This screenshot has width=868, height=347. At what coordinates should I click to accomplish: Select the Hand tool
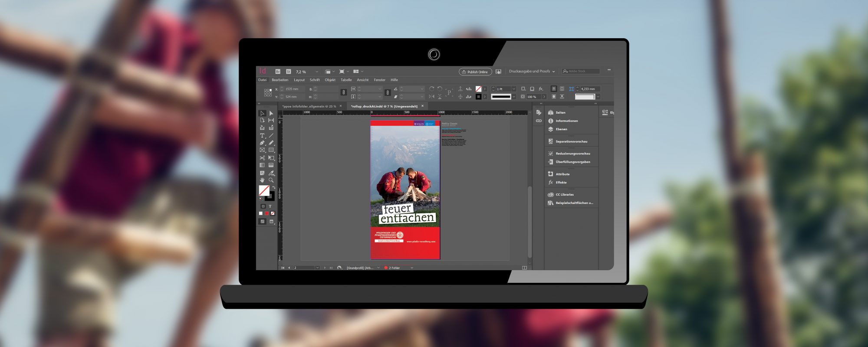point(262,180)
